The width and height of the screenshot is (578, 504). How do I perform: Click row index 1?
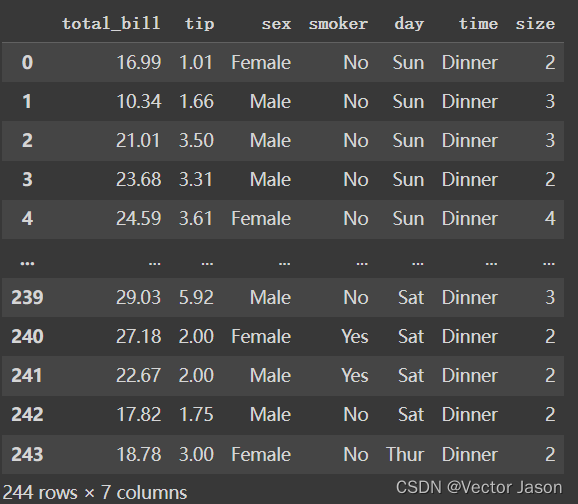point(27,101)
